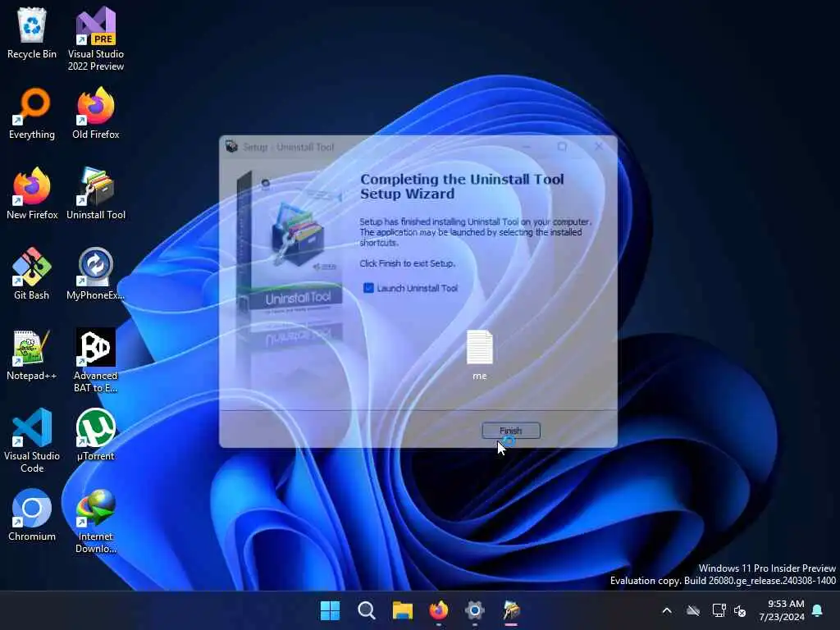
Task: Select the Chromium desktop shortcut
Action: [x=32, y=515]
